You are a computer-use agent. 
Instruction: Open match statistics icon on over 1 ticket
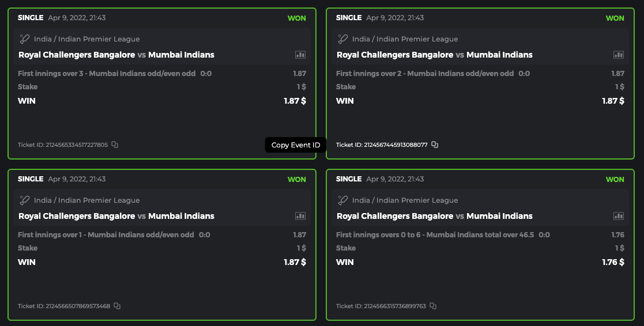[300, 216]
